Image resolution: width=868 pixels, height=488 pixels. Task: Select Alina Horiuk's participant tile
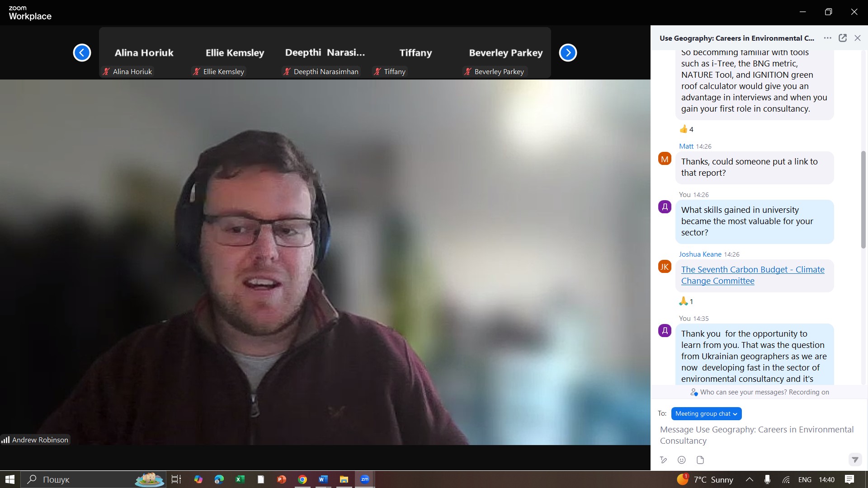pyautogui.click(x=144, y=53)
